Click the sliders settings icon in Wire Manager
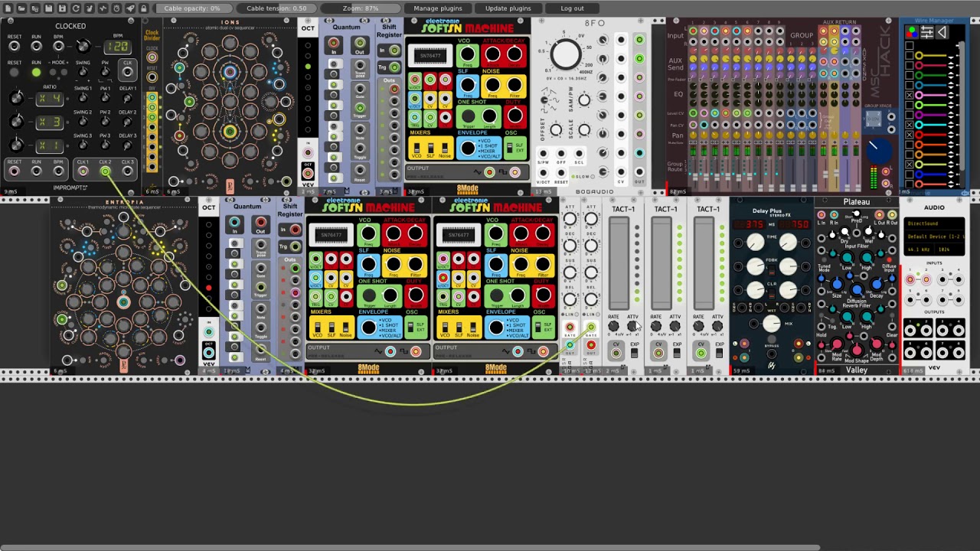980x551 pixels. click(927, 32)
